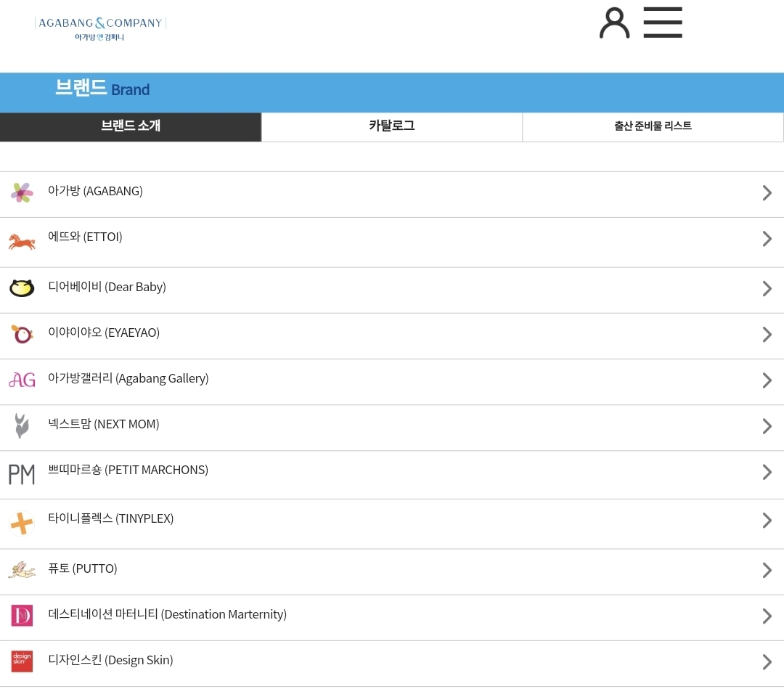Click the EYAEYAO brand icon
784x689 pixels.
pyautogui.click(x=22, y=334)
